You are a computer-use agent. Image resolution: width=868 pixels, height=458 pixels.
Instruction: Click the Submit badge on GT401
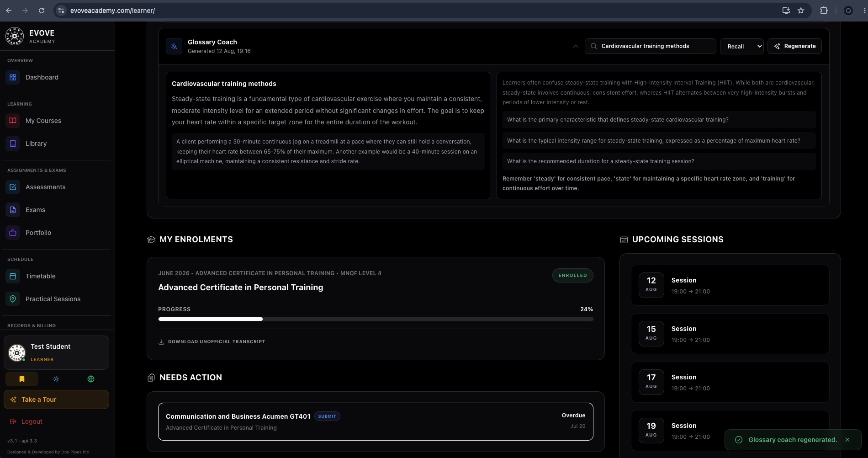pos(327,416)
